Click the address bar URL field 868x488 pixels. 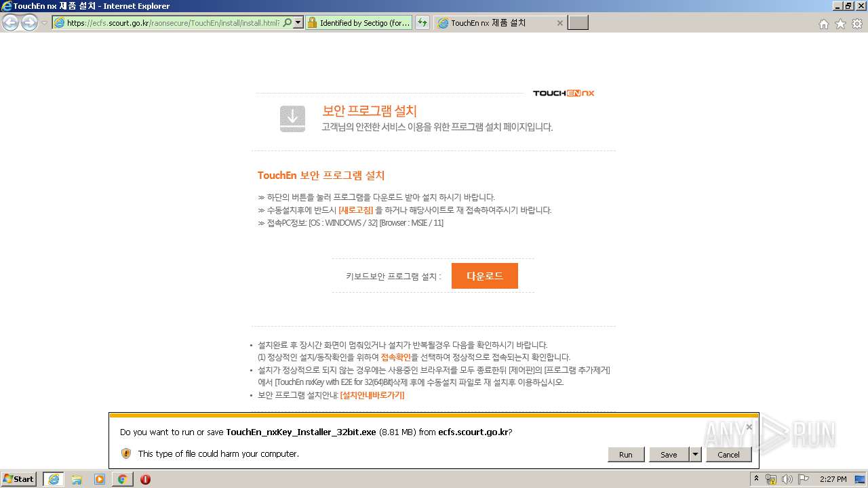173,23
